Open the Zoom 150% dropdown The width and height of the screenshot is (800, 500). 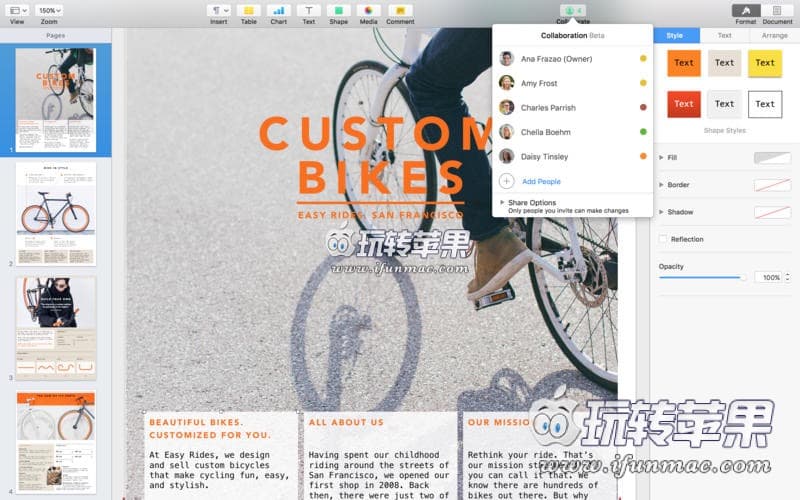pos(48,10)
